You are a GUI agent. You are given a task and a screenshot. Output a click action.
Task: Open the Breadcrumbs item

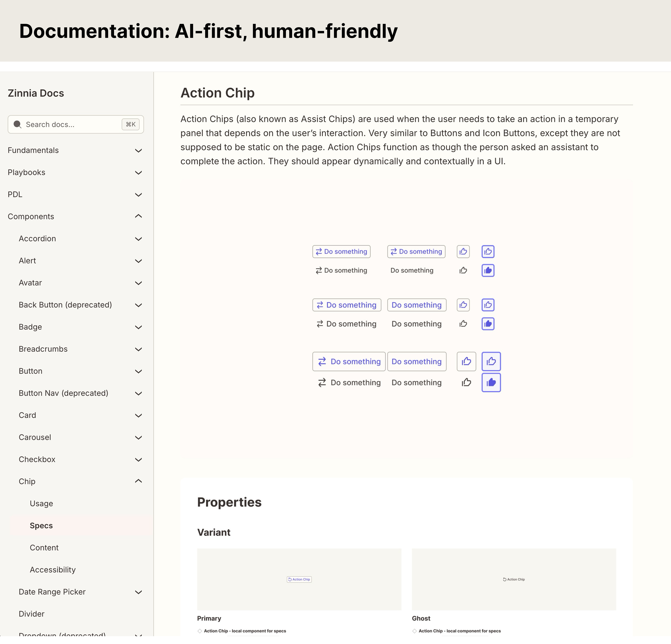coord(43,349)
